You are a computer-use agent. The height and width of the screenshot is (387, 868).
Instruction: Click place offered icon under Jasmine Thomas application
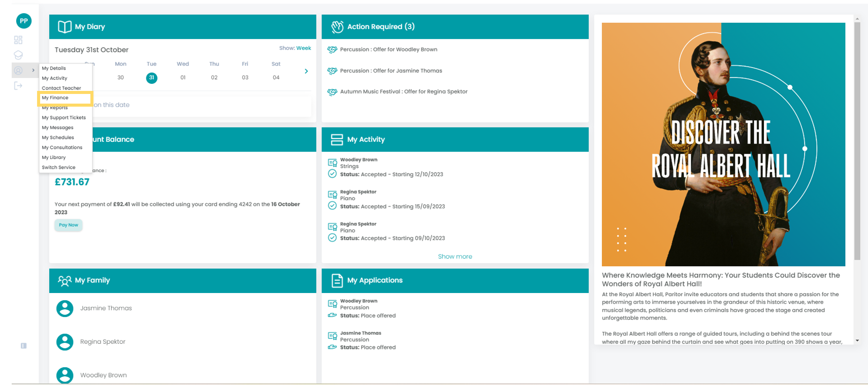332,347
